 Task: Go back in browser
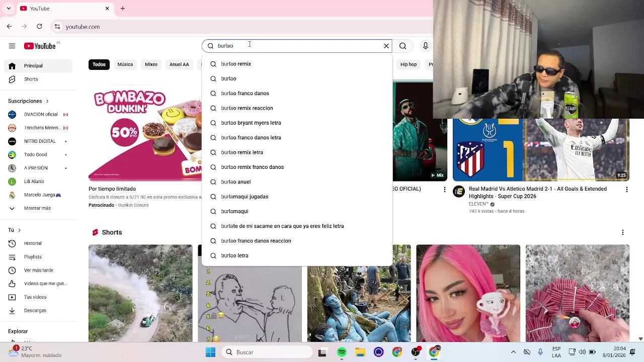pyautogui.click(x=10, y=27)
